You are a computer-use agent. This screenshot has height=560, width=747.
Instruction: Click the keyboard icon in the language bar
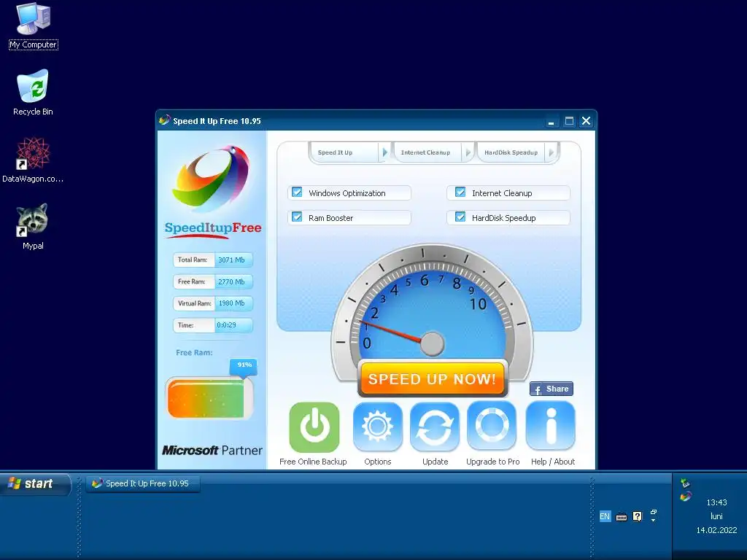coord(622,517)
